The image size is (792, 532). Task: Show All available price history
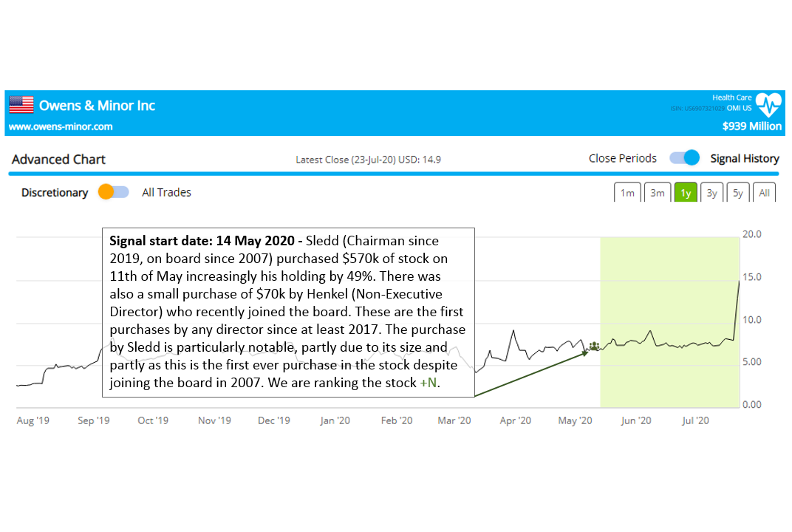(x=764, y=193)
